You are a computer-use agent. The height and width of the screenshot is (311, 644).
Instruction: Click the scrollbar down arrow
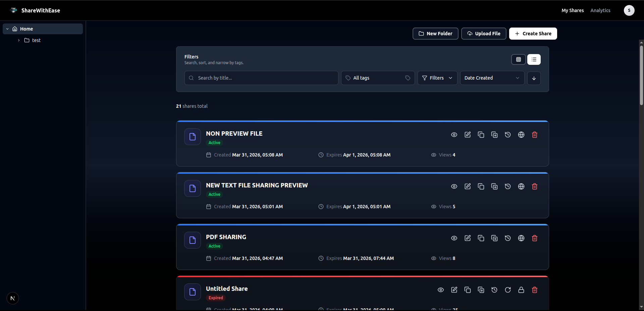click(x=641, y=307)
